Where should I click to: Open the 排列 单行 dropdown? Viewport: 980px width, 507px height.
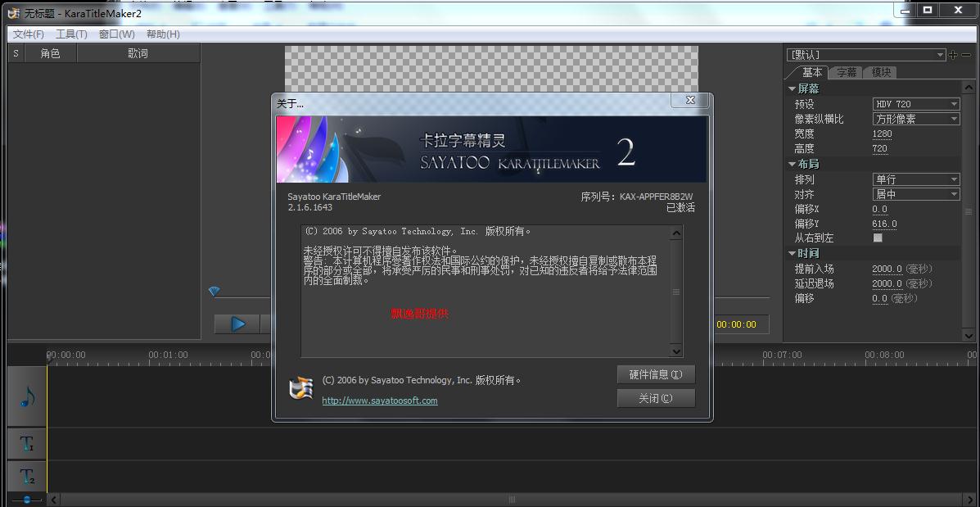tap(915, 179)
